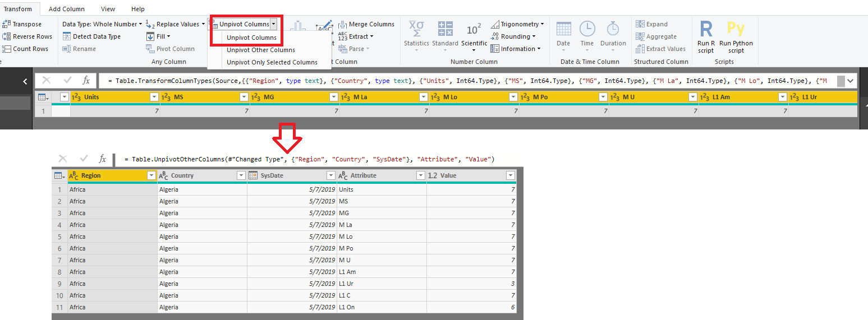Click the Transpose table button
Image resolution: width=868 pixels, height=320 pixels.
coord(22,24)
